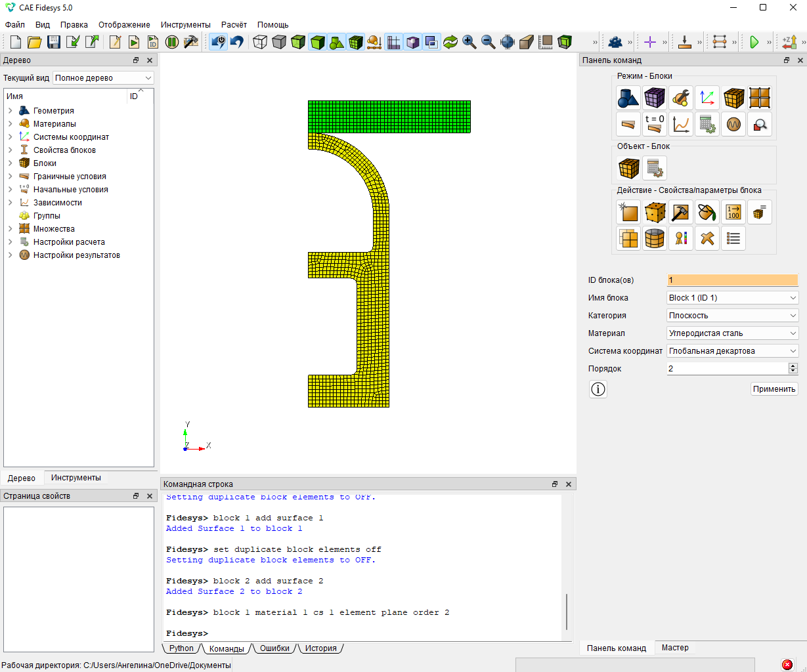
Task: Open Geometry mode with blue shapes icon
Action: click(628, 98)
